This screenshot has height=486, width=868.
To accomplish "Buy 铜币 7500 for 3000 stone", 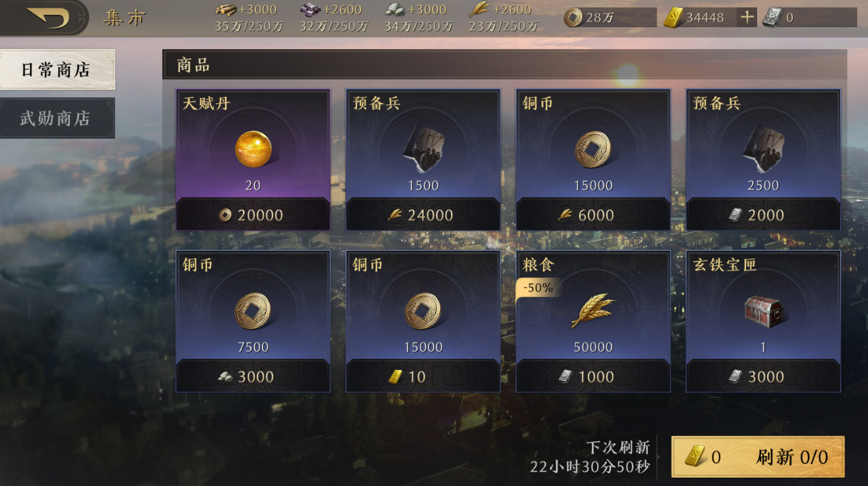I will click(253, 376).
